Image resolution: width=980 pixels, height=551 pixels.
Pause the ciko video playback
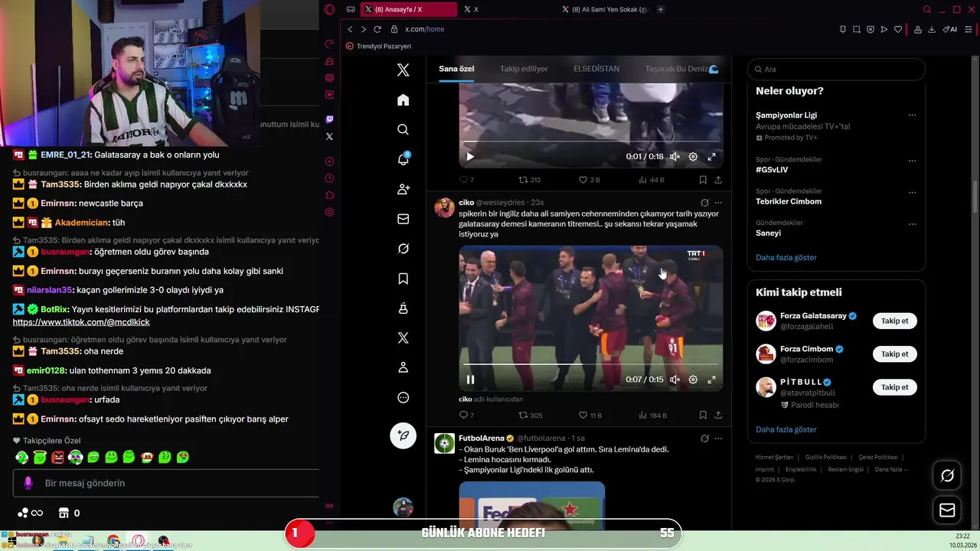point(470,380)
